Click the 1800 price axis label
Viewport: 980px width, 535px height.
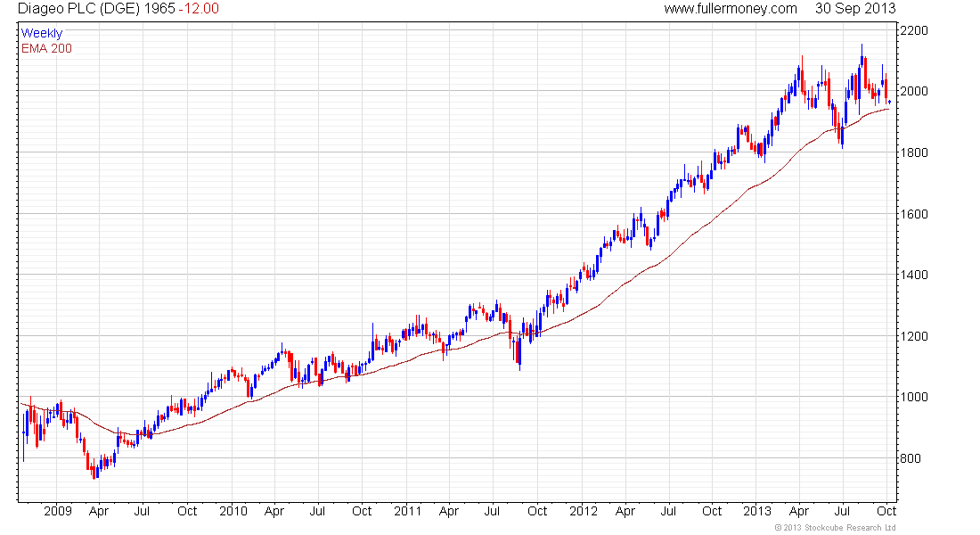point(914,152)
